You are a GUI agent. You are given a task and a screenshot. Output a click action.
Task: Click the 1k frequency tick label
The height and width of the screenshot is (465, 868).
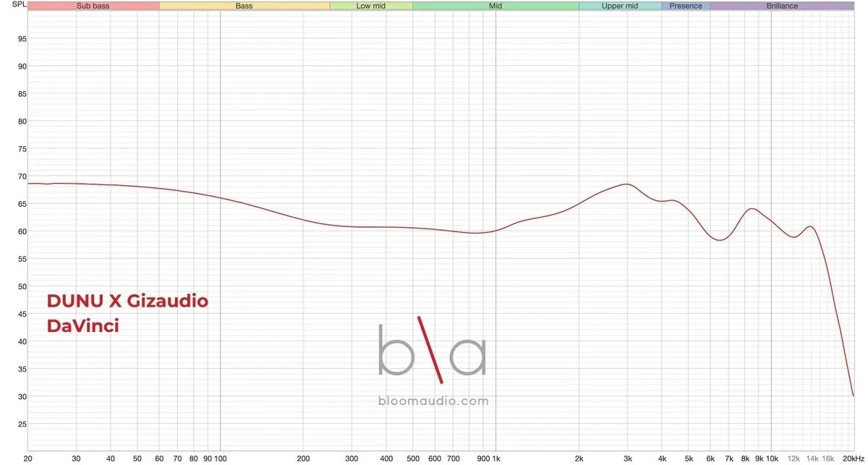tap(495, 458)
